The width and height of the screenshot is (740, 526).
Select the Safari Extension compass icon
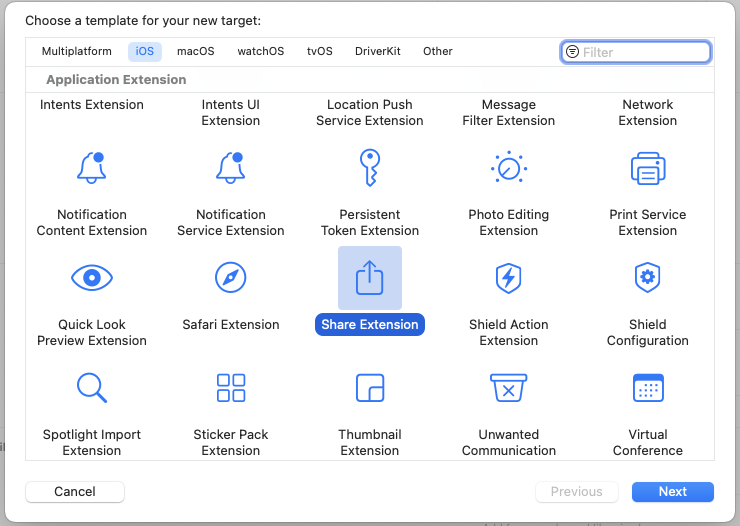230,277
